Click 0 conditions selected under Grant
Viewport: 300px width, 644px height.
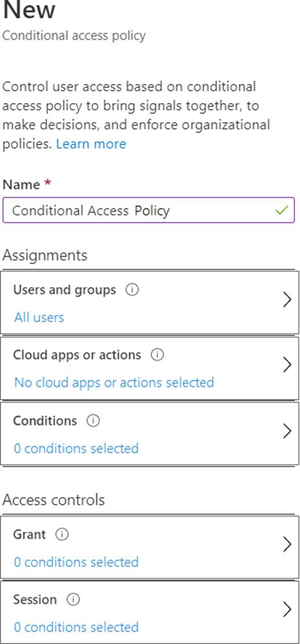click(x=76, y=561)
